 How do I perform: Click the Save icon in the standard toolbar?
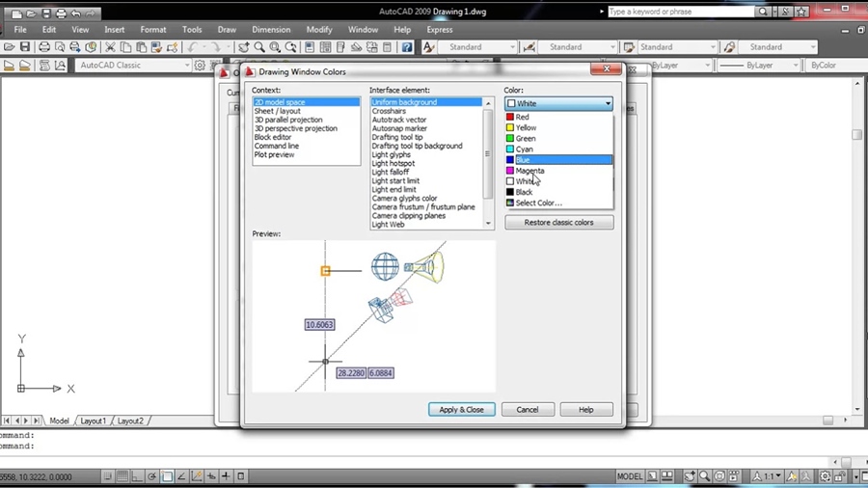pos(26,46)
